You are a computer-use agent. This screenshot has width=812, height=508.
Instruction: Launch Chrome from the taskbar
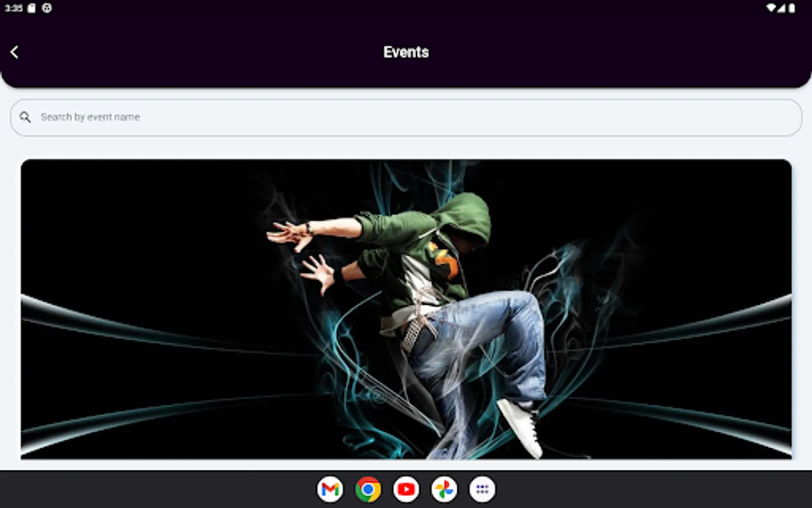[x=368, y=489]
